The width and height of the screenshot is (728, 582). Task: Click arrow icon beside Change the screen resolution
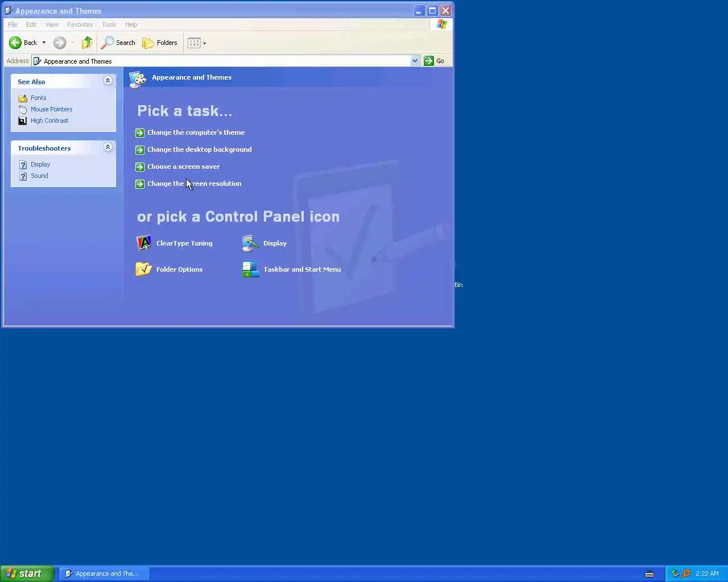(140, 184)
